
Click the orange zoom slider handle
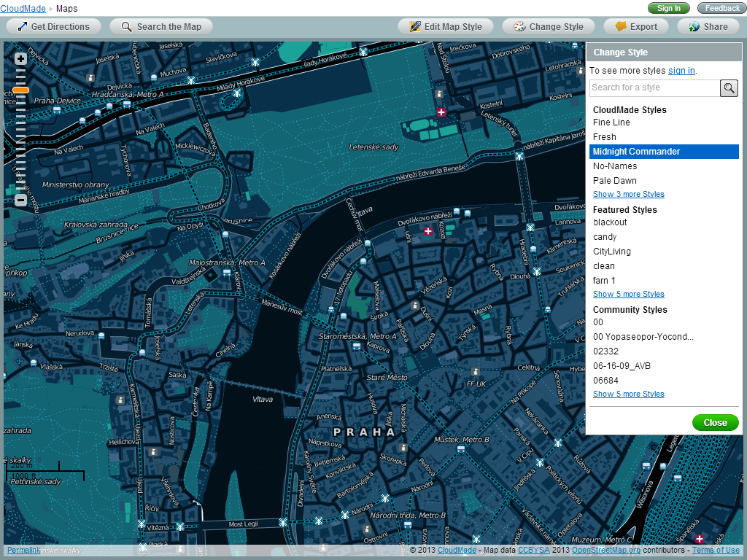click(x=20, y=89)
